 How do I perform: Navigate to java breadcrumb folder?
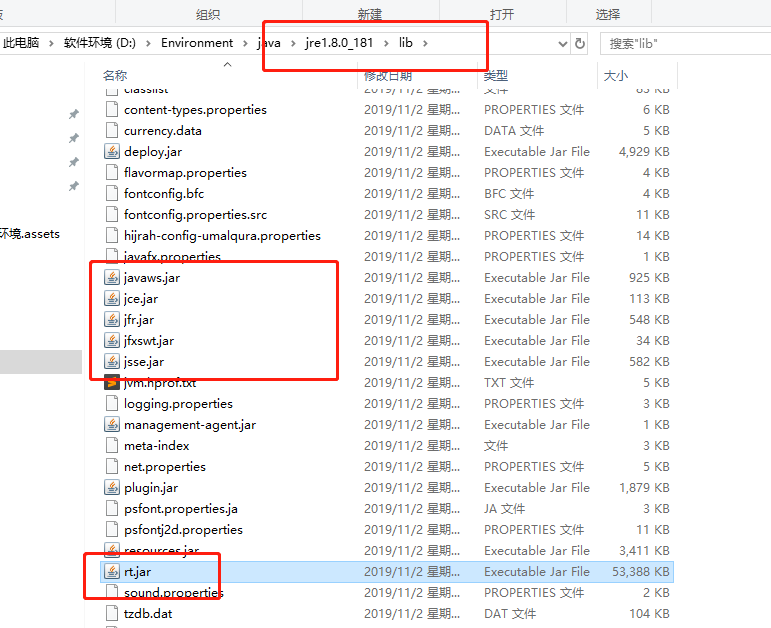click(x=269, y=43)
